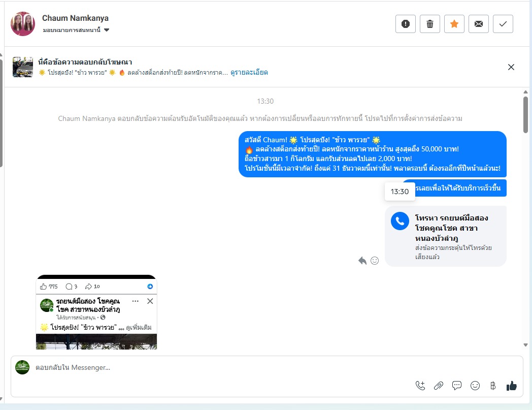Open ad details link ดูรายละเอียด
The height and width of the screenshot is (410, 532).
[249, 72]
